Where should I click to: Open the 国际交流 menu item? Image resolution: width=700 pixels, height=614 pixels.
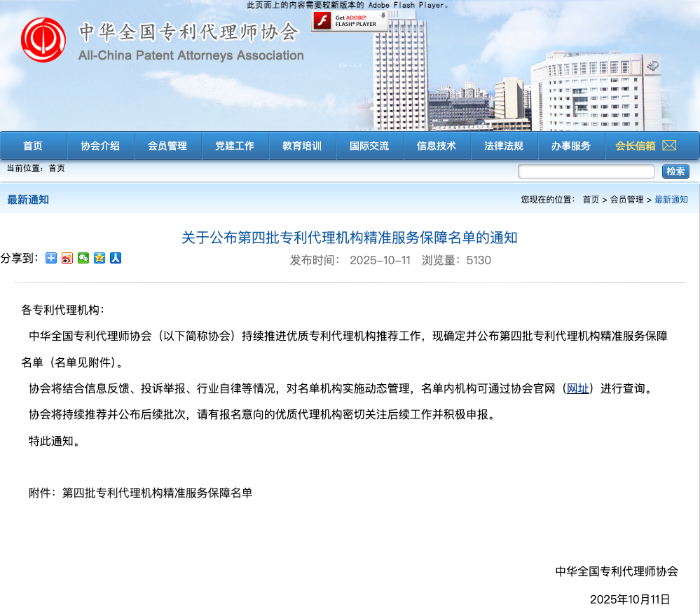click(x=369, y=146)
